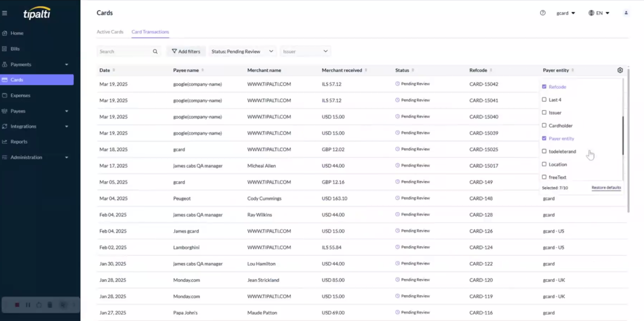Check the Location column checkbox
644x321 pixels.
(x=544, y=164)
